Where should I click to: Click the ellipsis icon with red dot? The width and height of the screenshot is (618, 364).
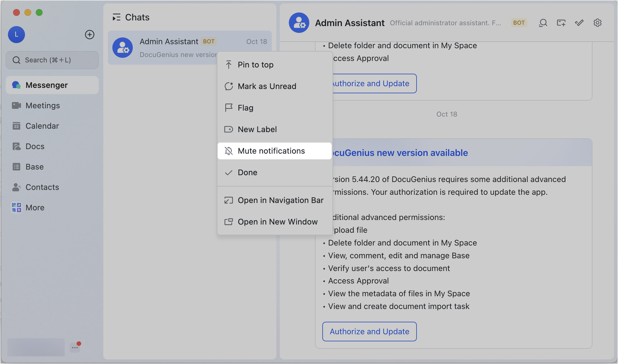(75, 347)
